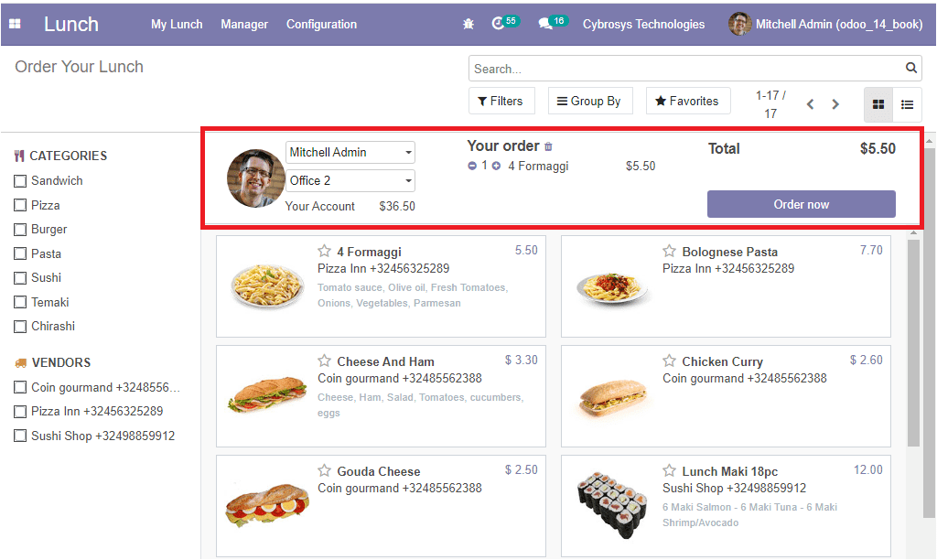Click the 4 Formaggi pasta image
The width and height of the screenshot is (937, 560).
tap(267, 286)
